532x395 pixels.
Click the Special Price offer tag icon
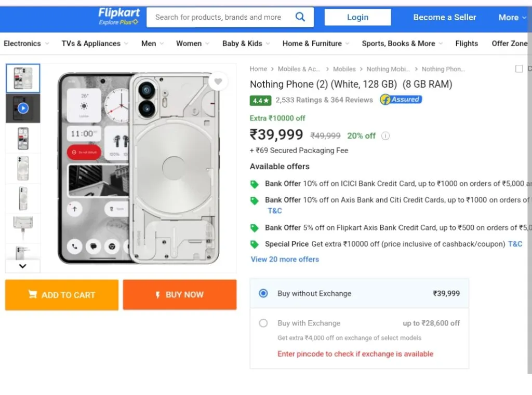click(255, 244)
